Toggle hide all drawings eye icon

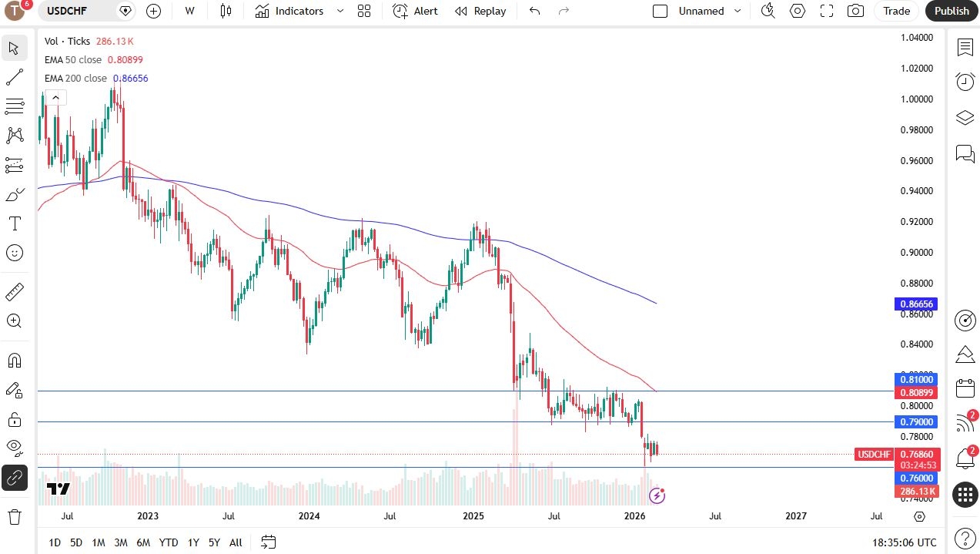(14, 447)
